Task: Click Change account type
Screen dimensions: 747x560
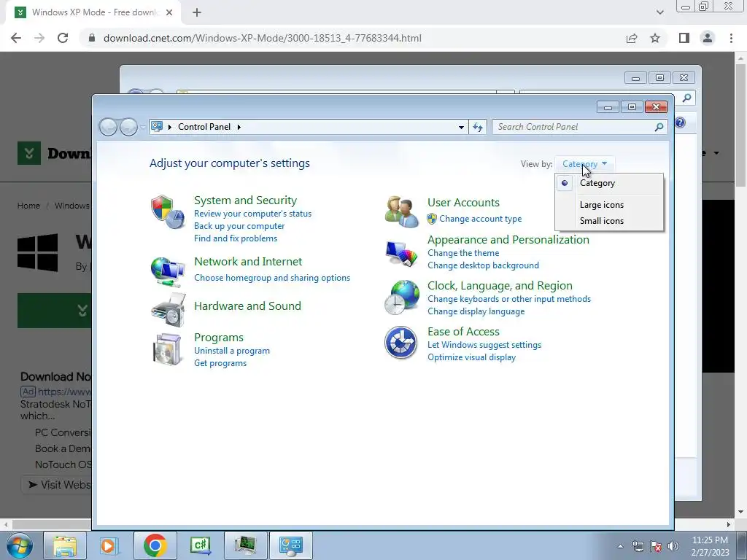Action: 480,219
